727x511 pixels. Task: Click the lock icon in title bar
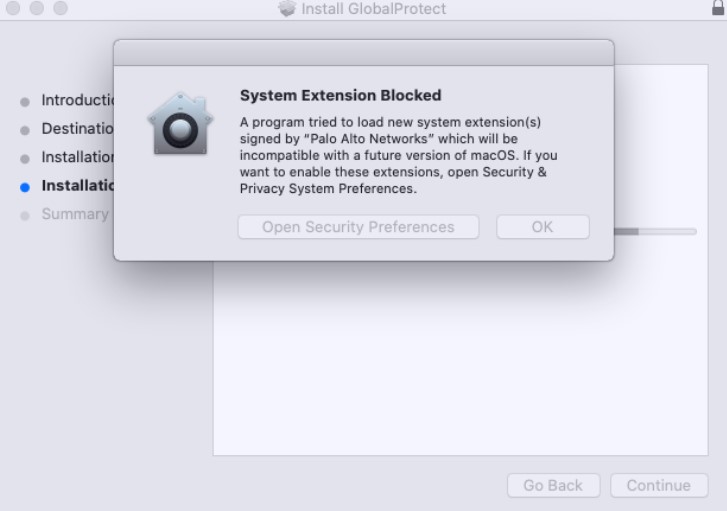[717, 7]
